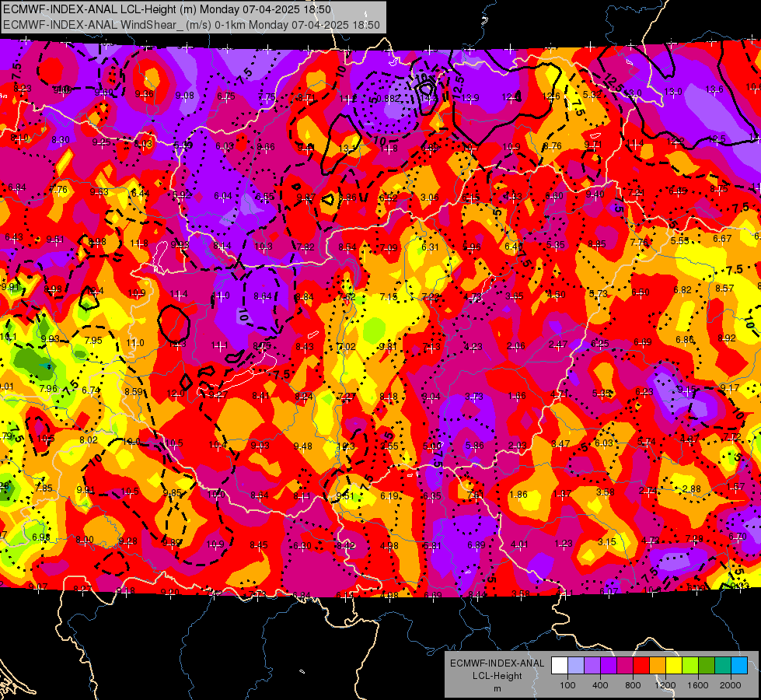The width and height of the screenshot is (761, 700).
Task: Click the grid value 8.76
Action: [x=553, y=146]
